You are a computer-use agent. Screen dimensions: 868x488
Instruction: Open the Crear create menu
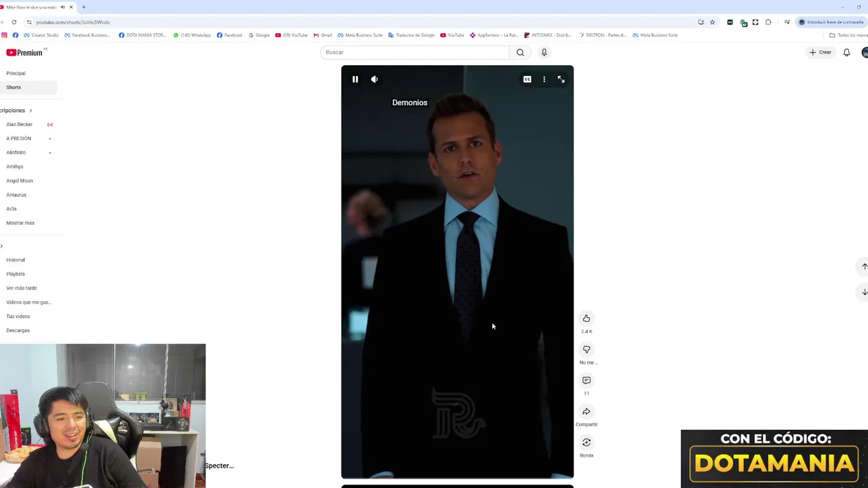pyautogui.click(x=820, y=52)
